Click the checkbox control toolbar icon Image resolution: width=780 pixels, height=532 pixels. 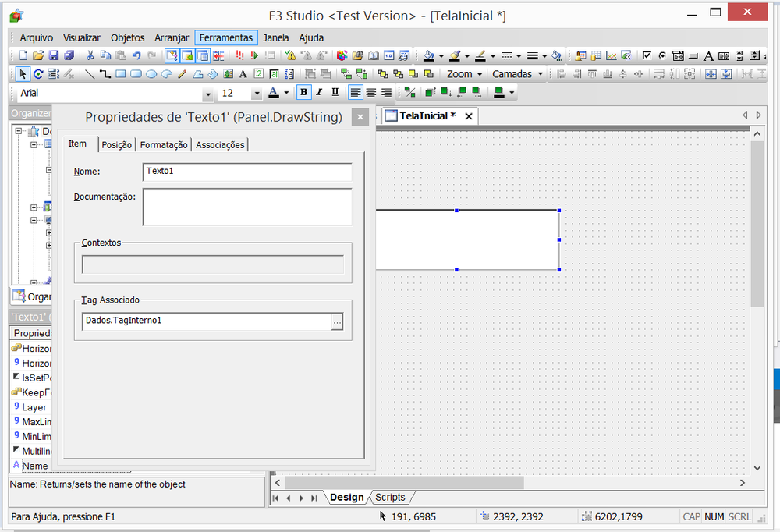[x=647, y=55]
